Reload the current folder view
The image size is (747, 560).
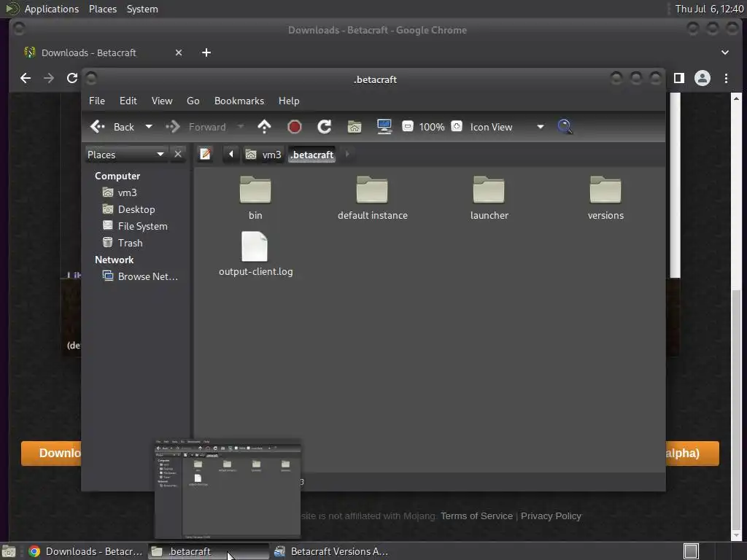tap(325, 127)
